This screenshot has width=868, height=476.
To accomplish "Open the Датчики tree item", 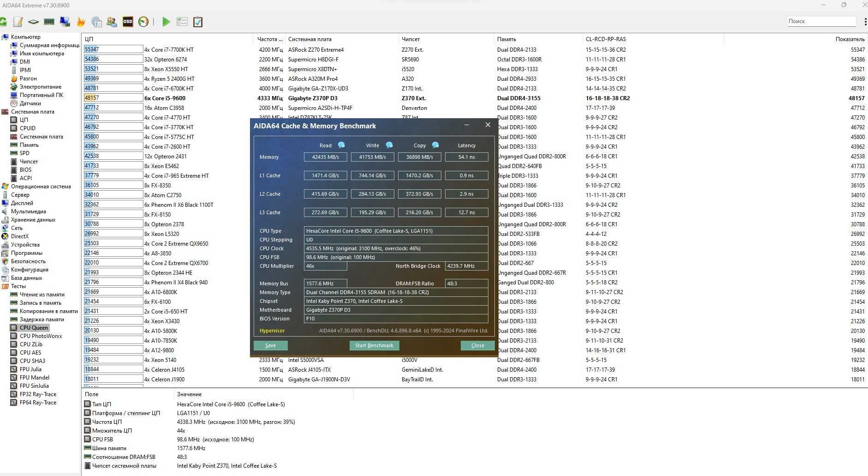I will click(30, 103).
